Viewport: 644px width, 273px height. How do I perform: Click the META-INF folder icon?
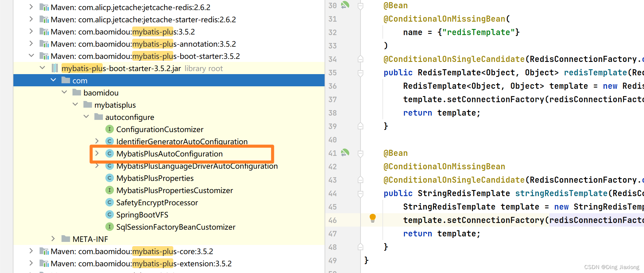click(x=66, y=239)
